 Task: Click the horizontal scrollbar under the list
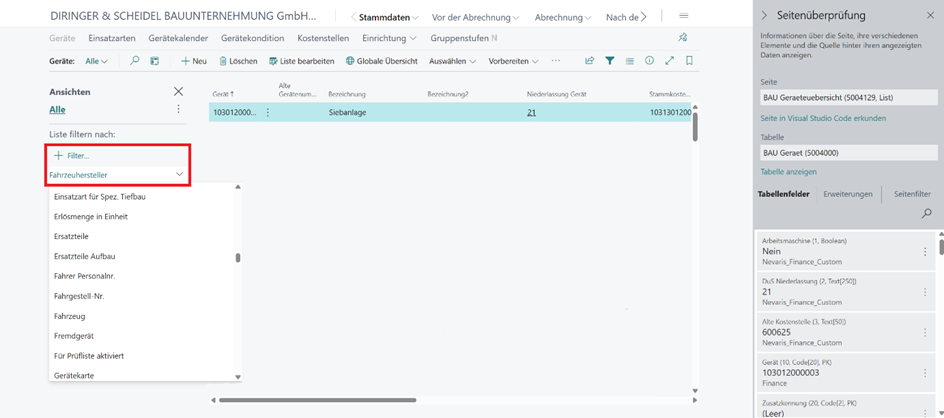pyautogui.click(x=317, y=400)
